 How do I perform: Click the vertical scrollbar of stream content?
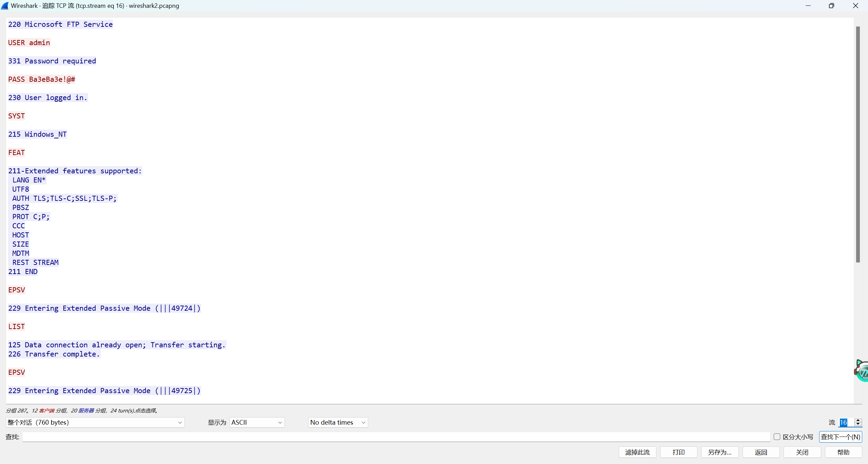pyautogui.click(x=858, y=144)
